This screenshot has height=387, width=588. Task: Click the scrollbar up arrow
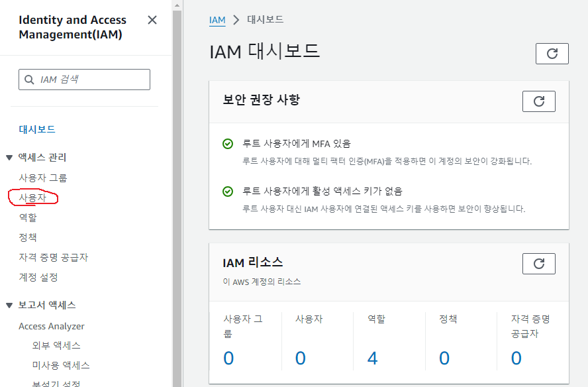[177, 5]
